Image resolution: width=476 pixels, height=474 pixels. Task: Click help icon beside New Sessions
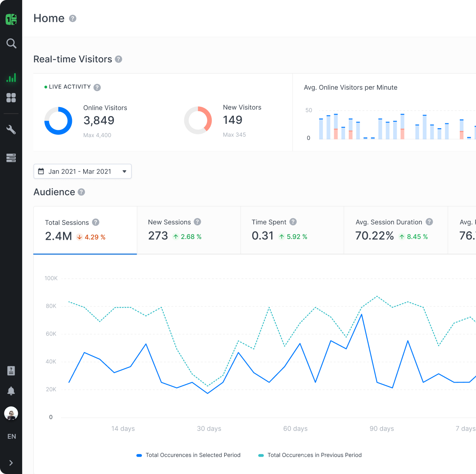point(197,222)
